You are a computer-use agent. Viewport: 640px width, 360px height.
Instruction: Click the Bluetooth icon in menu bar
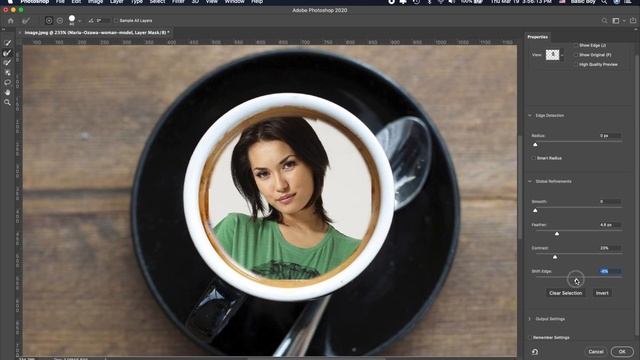(x=429, y=2)
